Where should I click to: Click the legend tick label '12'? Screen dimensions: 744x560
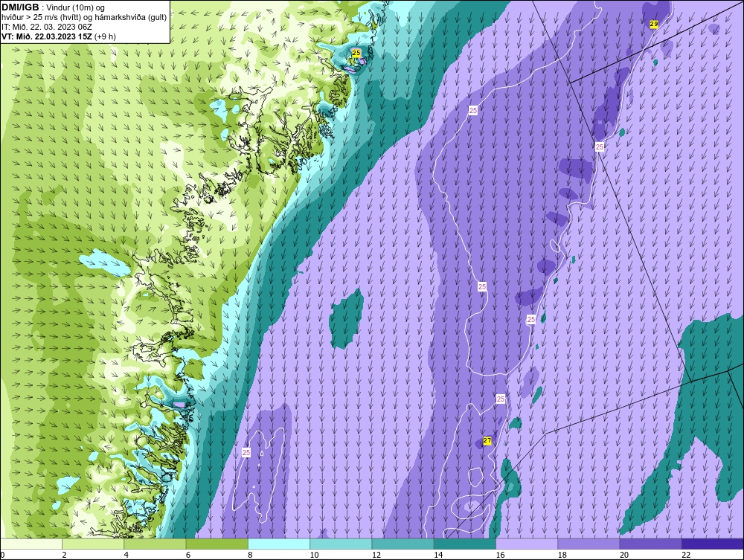376,555
